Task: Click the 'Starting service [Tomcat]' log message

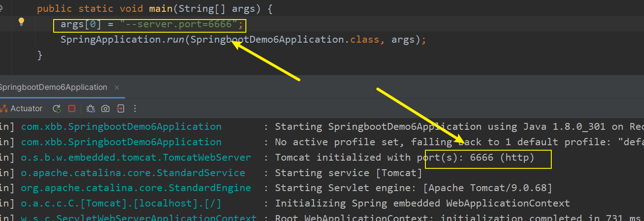Action: point(349,173)
